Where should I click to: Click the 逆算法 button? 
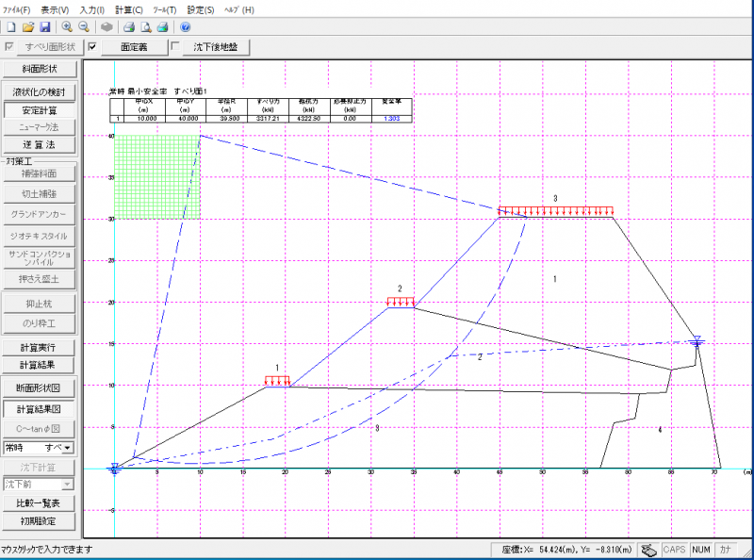tap(39, 145)
